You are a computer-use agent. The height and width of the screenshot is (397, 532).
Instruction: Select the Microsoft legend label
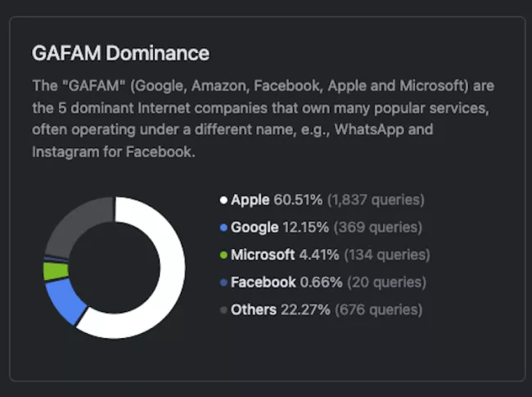click(262, 255)
